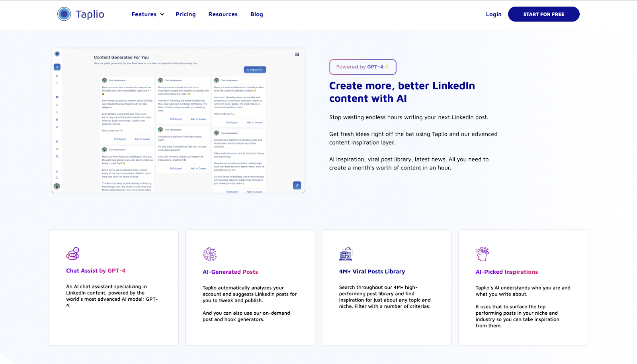Click the Login link
637x364 pixels.
click(x=494, y=14)
